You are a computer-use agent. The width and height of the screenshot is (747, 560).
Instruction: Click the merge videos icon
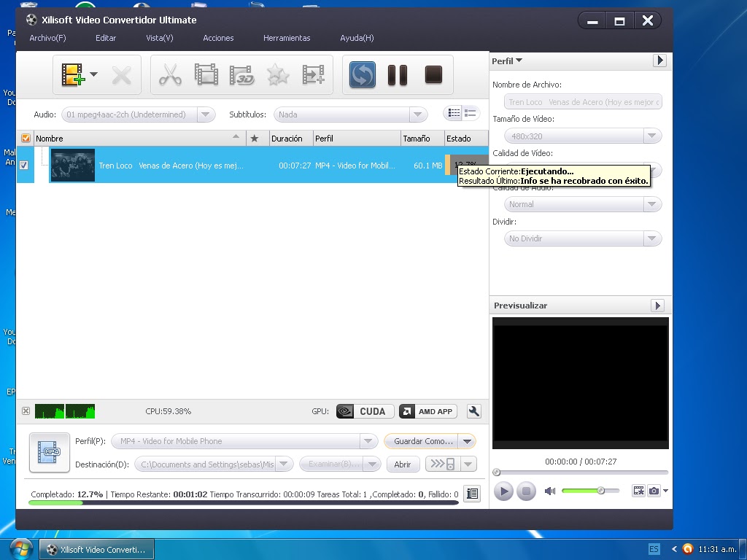(313, 74)
